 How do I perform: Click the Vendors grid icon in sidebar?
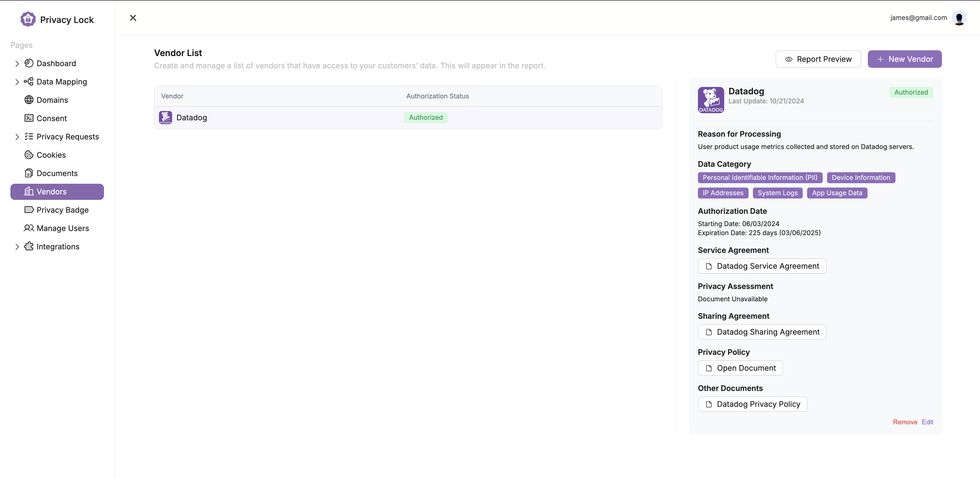coord(29,191)
